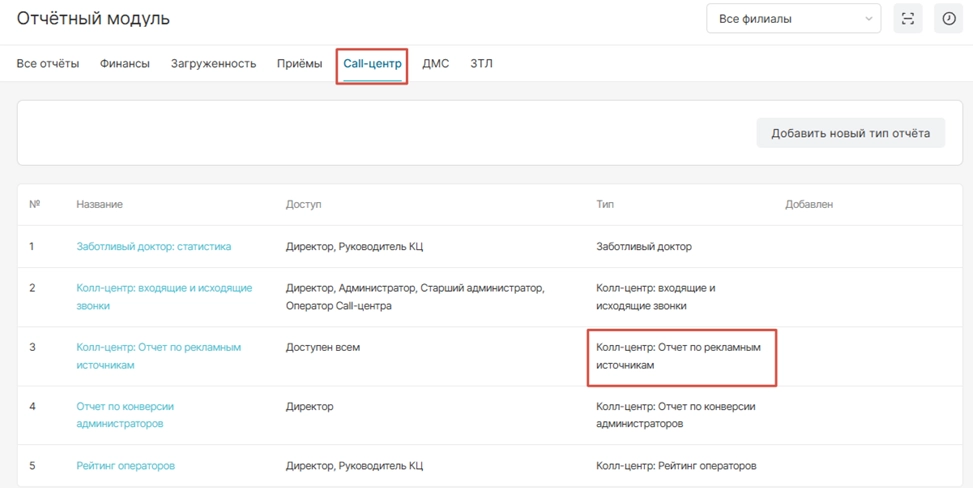The width and height of the screenshot is (973, 488).
Task: Go to the Приёмы tab
Action: point(300,64)
